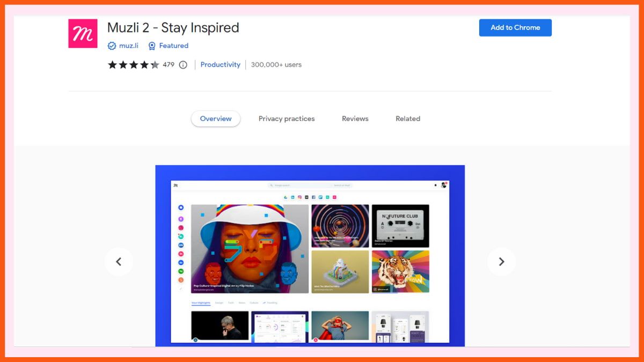Screen dimensions: 644x362
Task: Select the Design category in the screenshot
Action: click(x=219, y=303)
